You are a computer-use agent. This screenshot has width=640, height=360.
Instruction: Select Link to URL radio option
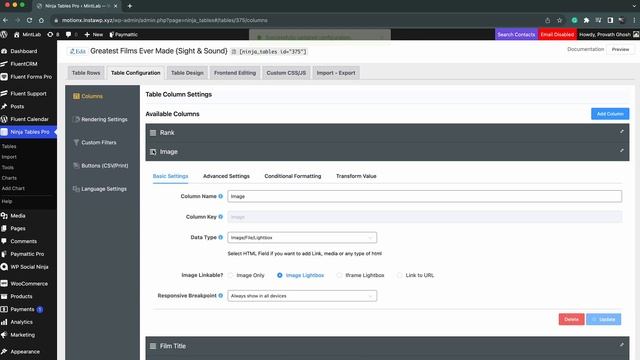click(400, 275)
